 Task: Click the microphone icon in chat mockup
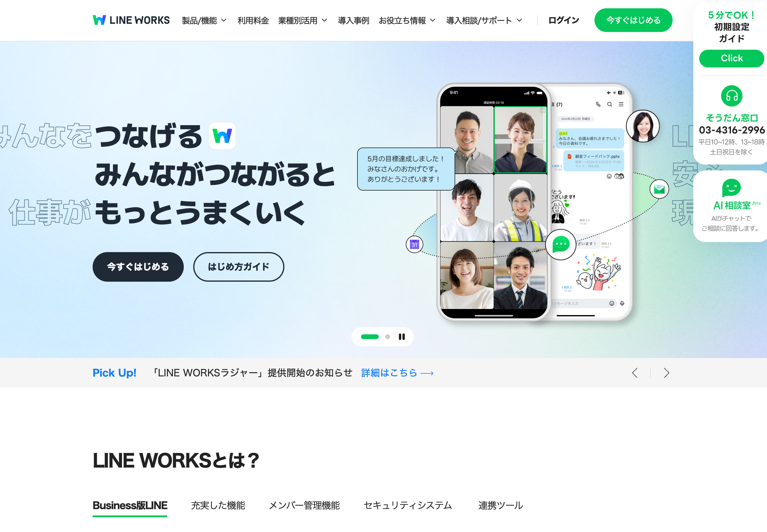pos(622,303)
